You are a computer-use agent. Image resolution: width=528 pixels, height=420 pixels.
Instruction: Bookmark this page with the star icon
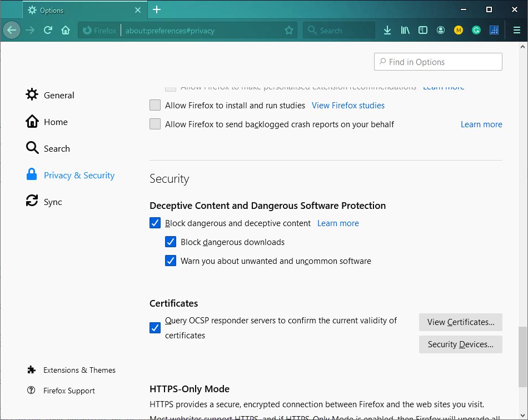click(288, 31)
